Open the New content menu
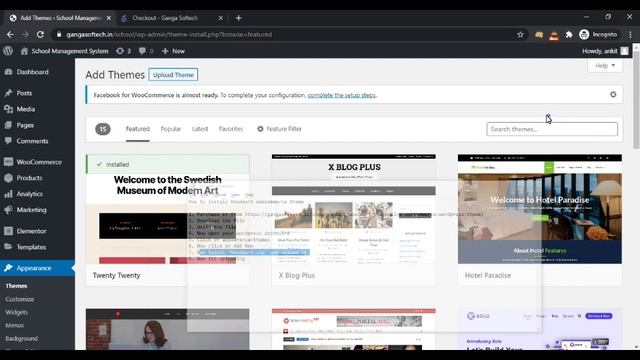The width and height of the screenshot is (640, 360). (173, 51)
